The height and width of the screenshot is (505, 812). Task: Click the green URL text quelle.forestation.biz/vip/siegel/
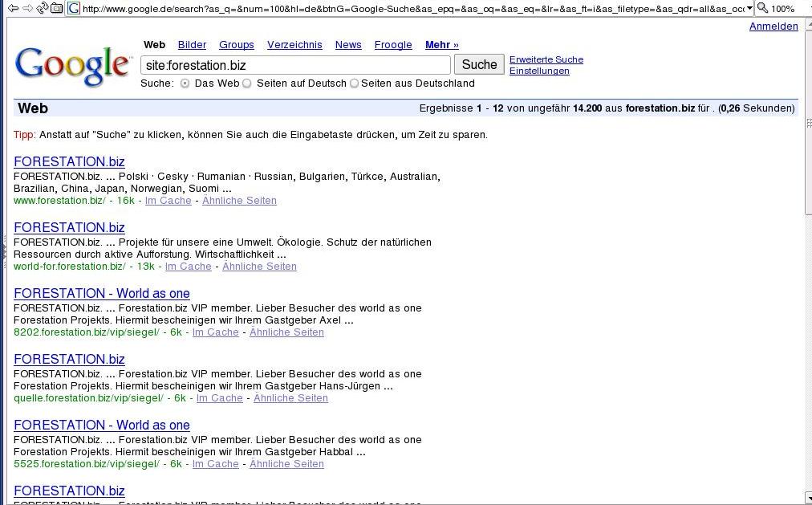(88, 397)
